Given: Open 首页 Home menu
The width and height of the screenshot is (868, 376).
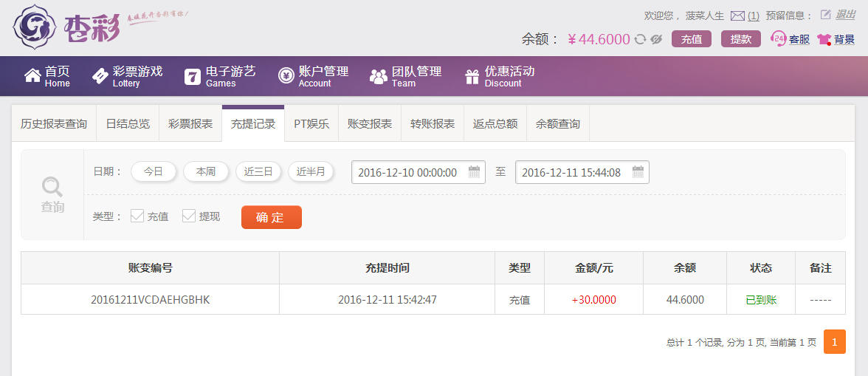Looking at the screenshot, I should (47, 76).
